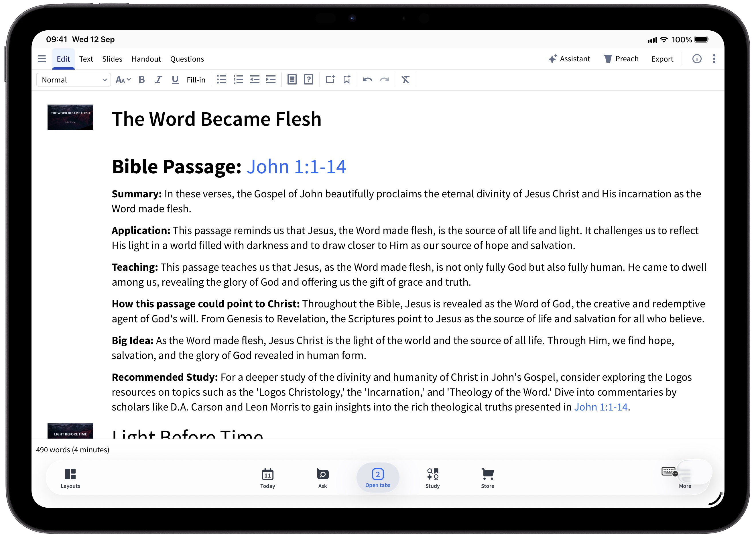Screen dimensions: 756x538
Task: Switch to the Slides tab
Action: (112, 59)
